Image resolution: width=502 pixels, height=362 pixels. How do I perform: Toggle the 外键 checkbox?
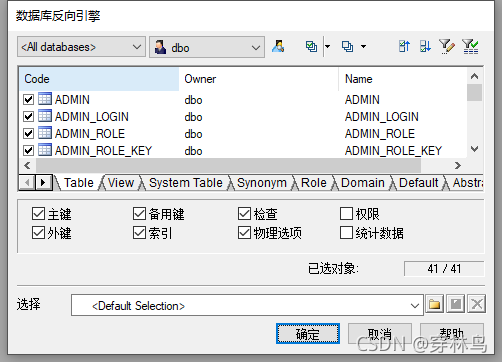(38, 233)
